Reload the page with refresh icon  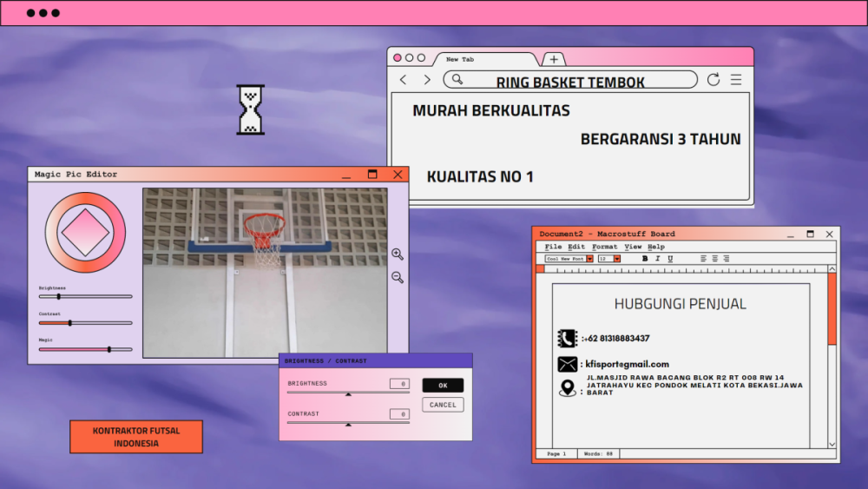713,79
